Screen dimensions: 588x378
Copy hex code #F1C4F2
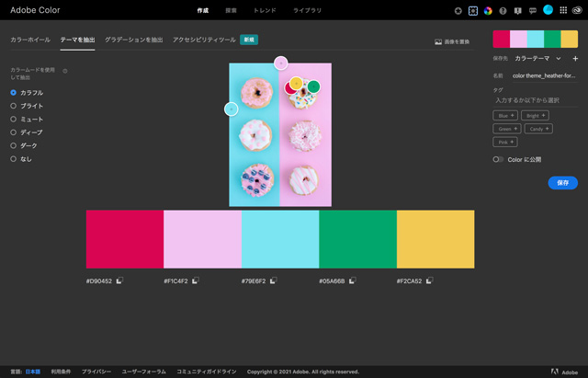196,281
